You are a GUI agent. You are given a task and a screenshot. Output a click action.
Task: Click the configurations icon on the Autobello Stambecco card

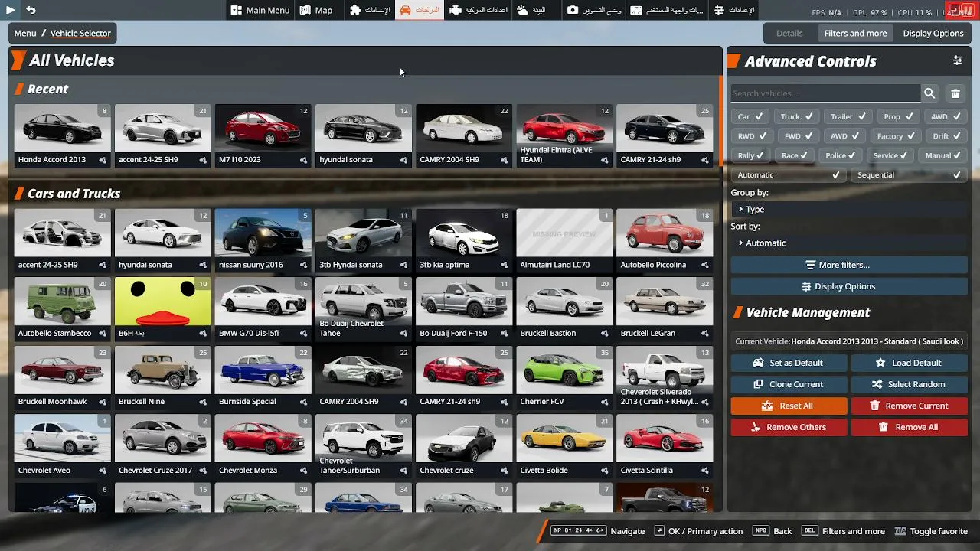[103, 334]
